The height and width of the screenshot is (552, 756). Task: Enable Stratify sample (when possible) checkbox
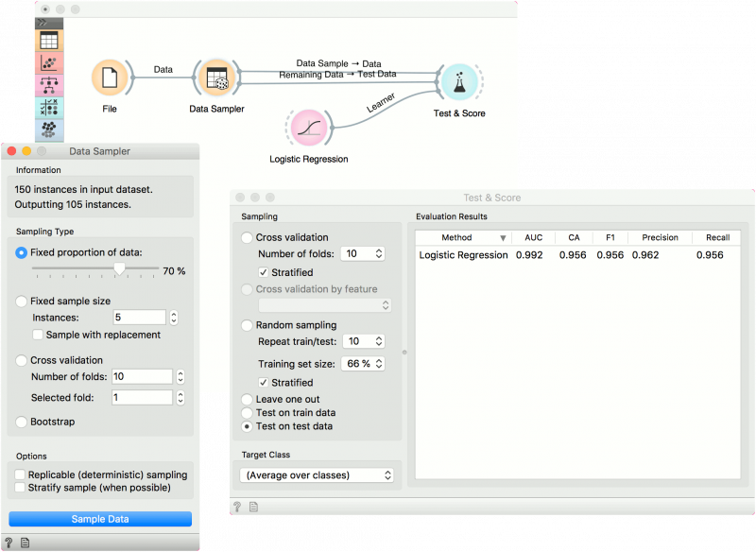coord(21,488)
